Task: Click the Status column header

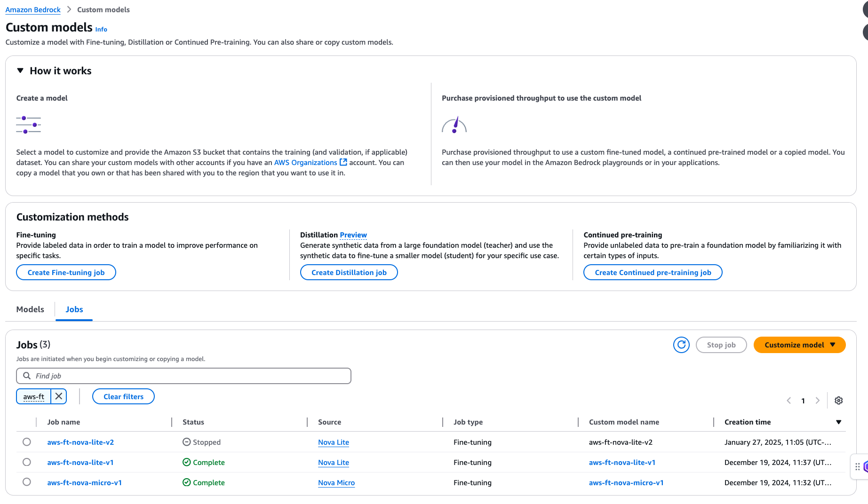Action: pyautogui.click(x=193, y=422)
